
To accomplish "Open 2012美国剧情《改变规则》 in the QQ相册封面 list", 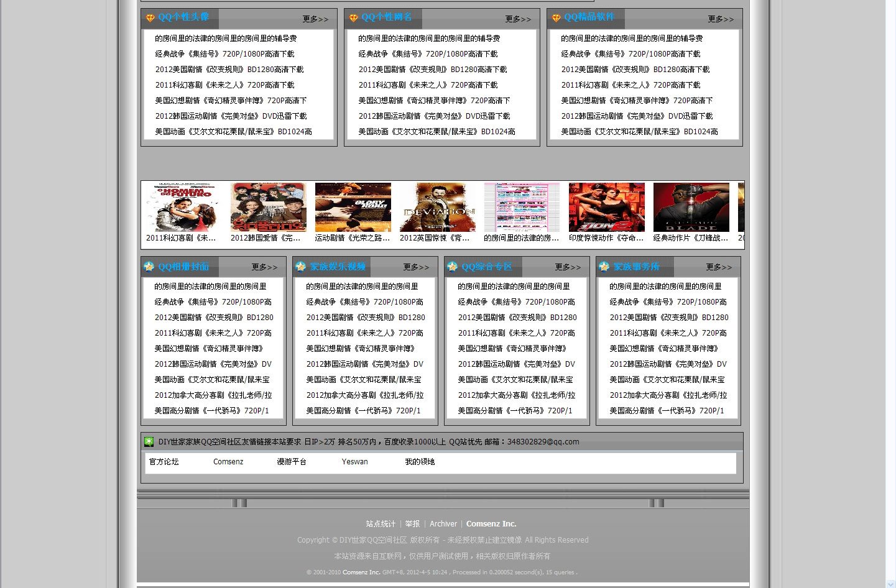I will pos(214,318).
